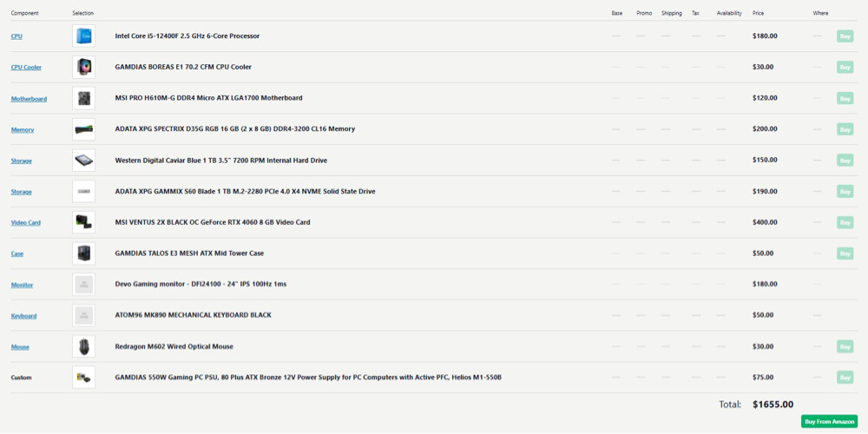Open the Motherboard component link
Screen dimensions: 868x434
point(29,99)
